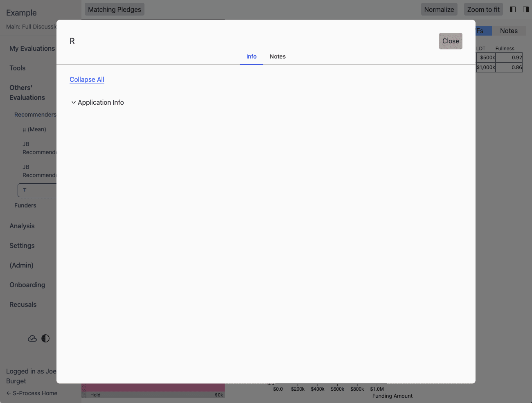Image resolution: width=532 pixels, height=403 pixels.
Task: Open the My Evaluations sidebar item
Action: [32, 48]
